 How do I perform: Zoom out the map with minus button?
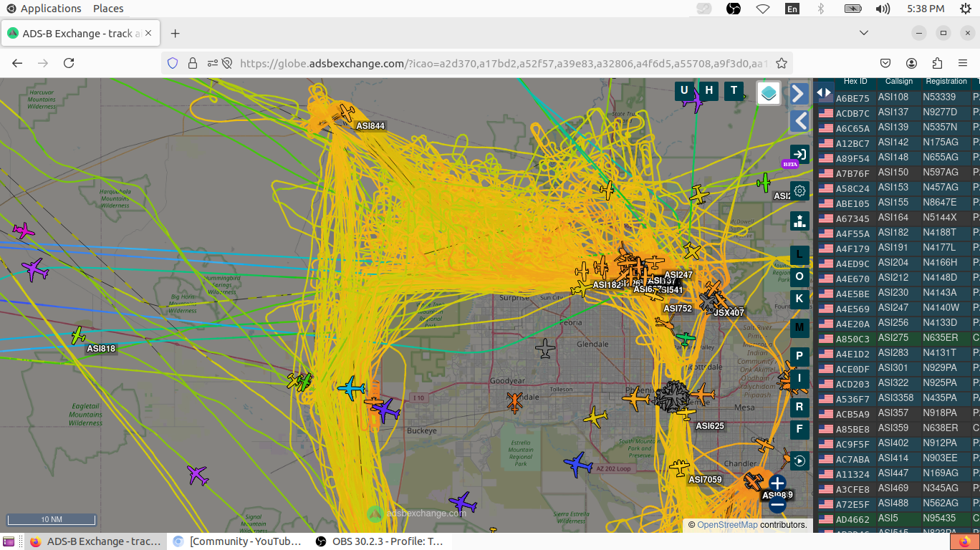[777, 505]
